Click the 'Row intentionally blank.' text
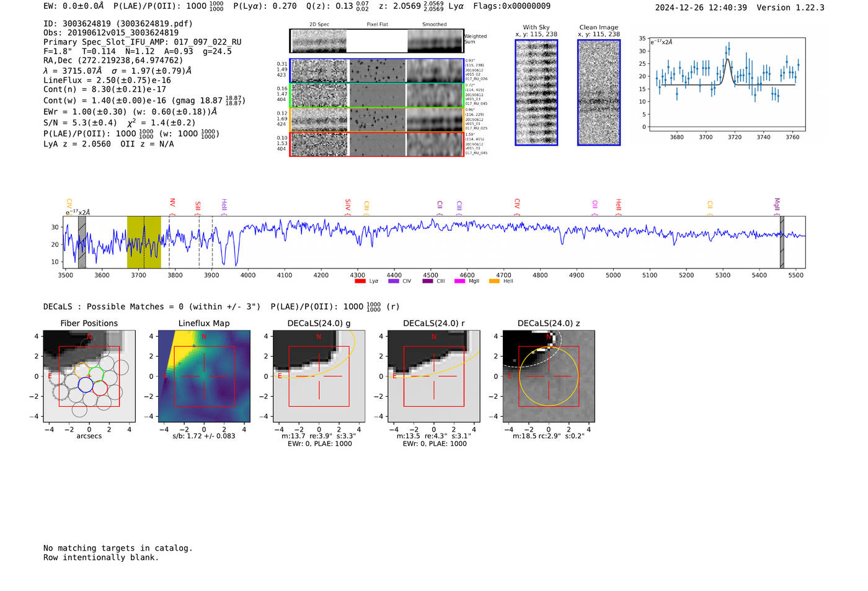Viewport: 868px width, 591px height. [x=101, y=558]
